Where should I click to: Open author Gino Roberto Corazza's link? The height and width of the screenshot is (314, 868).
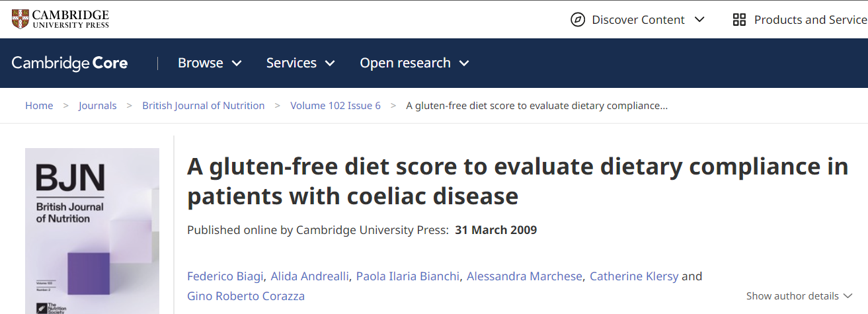[245, 295]
